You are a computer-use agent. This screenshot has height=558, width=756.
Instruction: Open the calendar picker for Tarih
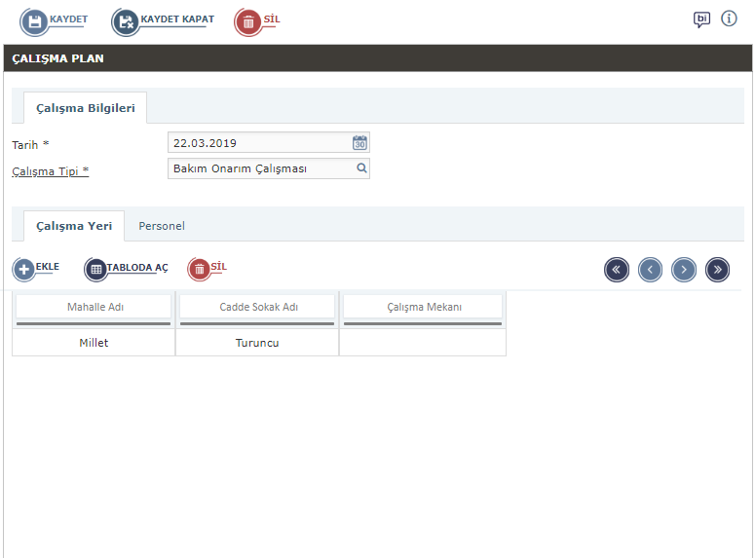(x=359, y=143)
